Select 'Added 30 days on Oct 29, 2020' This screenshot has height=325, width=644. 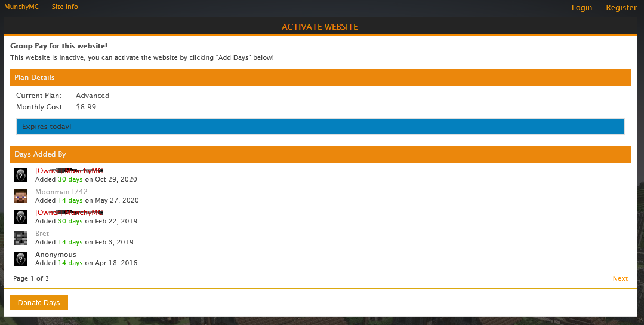point(87,180)
